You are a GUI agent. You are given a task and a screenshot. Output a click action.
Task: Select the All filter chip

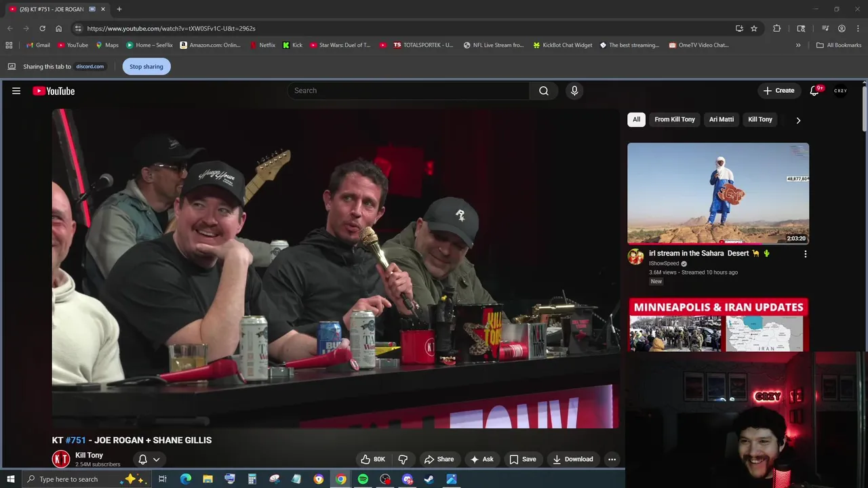pos(636,119)
